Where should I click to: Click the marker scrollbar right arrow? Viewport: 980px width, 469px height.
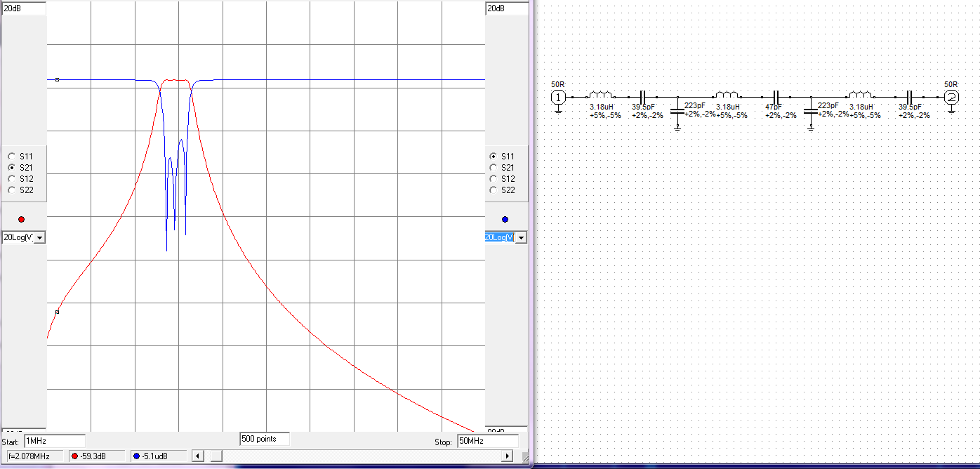coord(506,456)
